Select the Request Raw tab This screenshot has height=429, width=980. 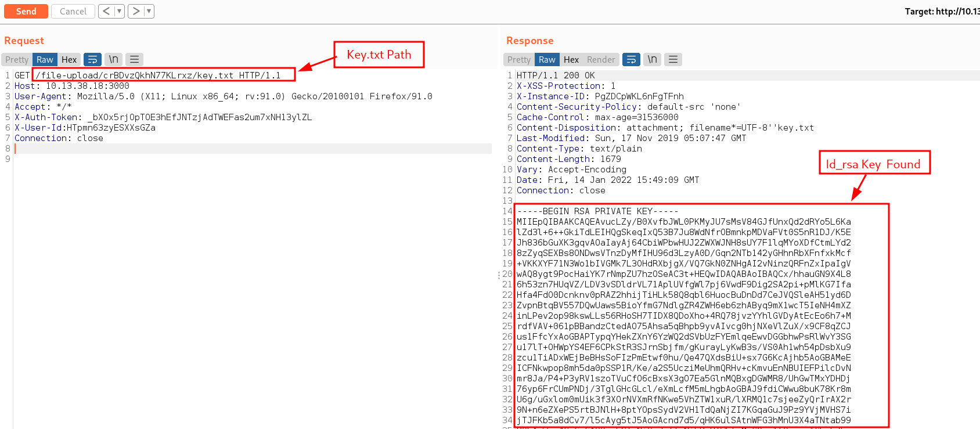45,59
